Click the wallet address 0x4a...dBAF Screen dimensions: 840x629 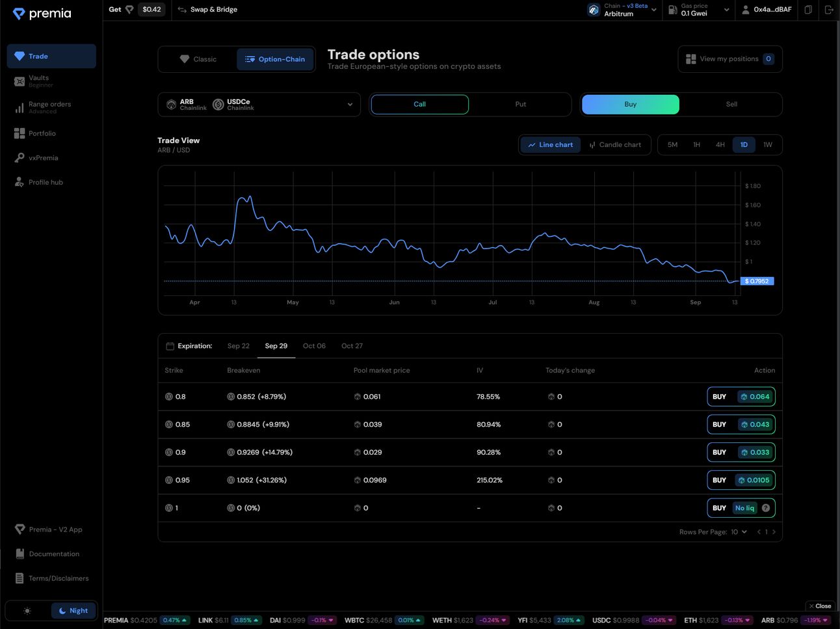(x=772, y=10)
